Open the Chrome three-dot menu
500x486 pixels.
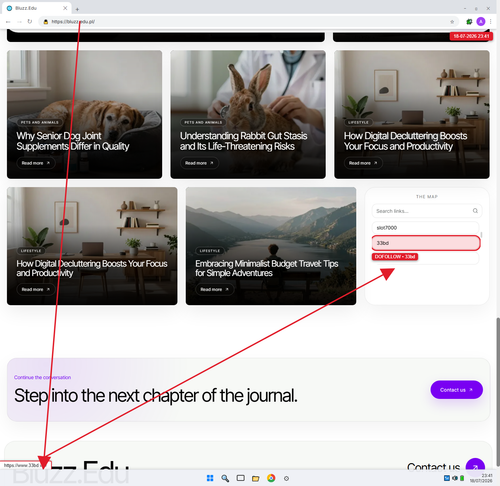pos(490,22)
